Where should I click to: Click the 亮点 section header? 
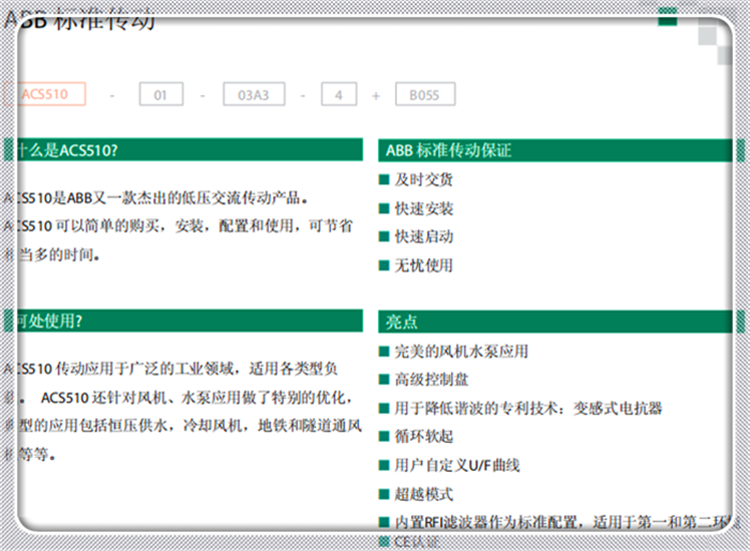coord(561,321)
